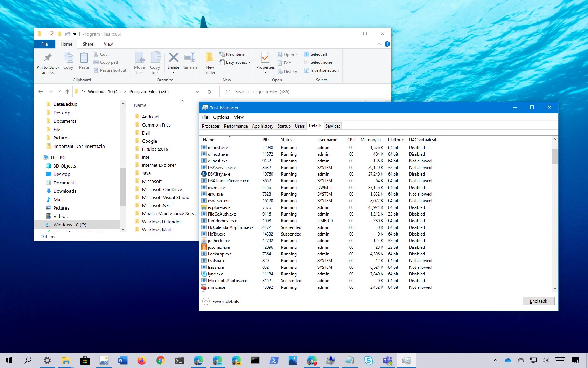Click the History icon in the Open group
588x368 pixels.
(x=288, y=71)
